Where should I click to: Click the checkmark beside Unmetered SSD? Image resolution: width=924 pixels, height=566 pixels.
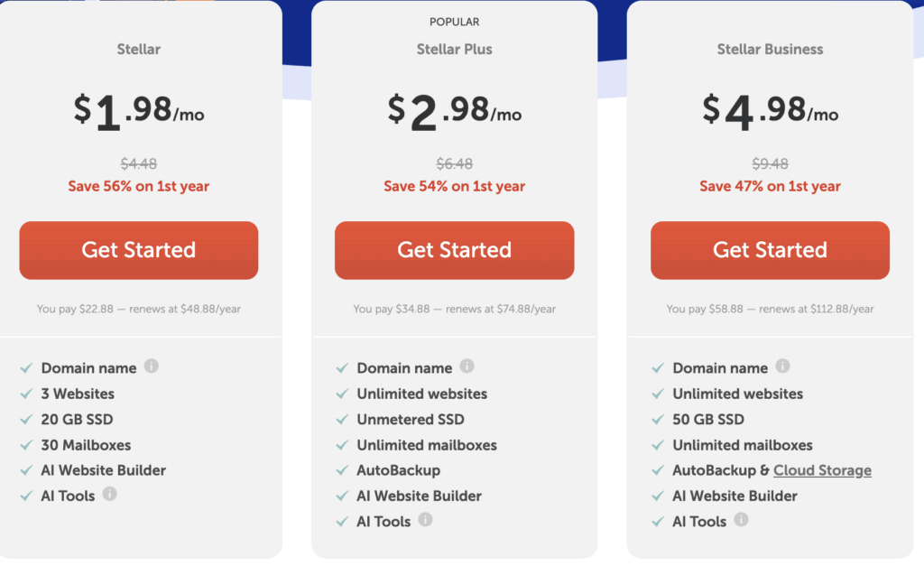(x=342, y=420)
